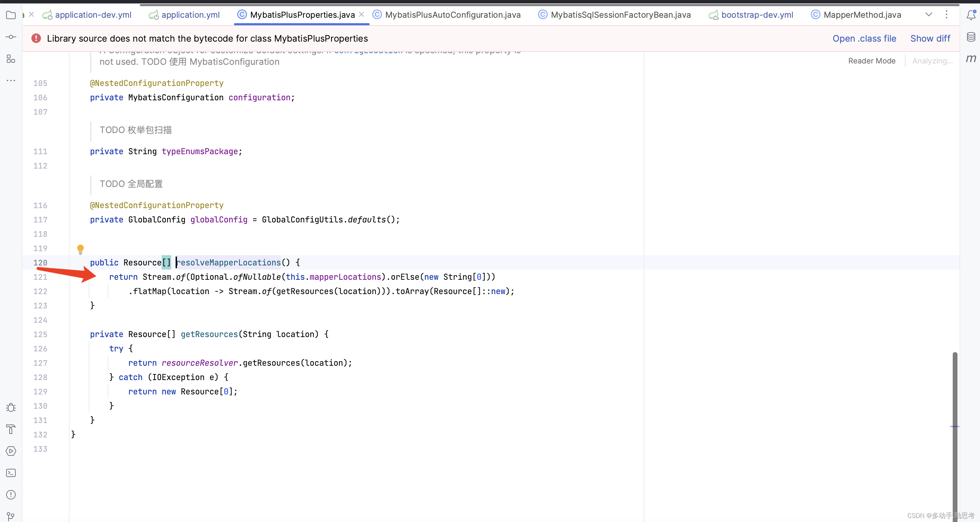
Task: Click the Show diff link
Action: click(930, 39)
